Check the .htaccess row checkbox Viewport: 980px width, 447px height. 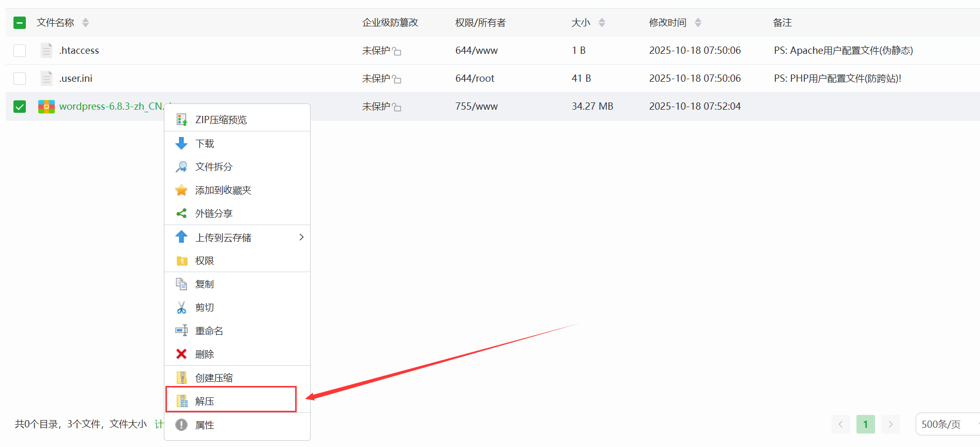[20, 51]
